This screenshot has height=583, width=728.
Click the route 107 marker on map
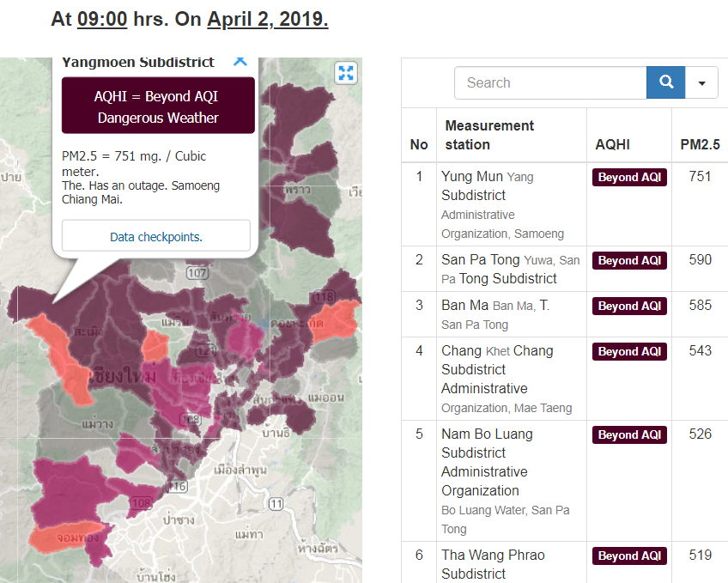197,273
